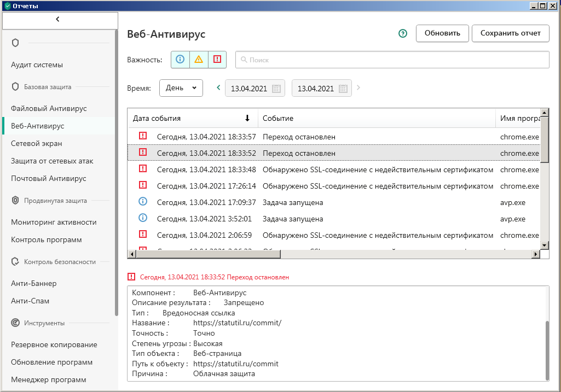Click critical icon of 18:33:57 event row
Viewport: 561px width, 392px height.
(143, 136)
